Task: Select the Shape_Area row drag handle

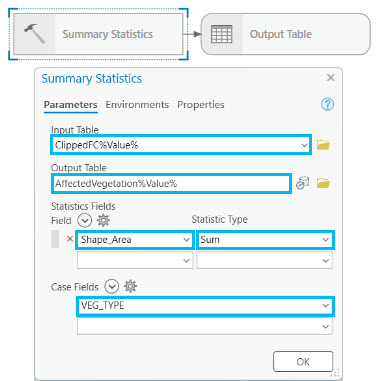Action: click(55, 239)
